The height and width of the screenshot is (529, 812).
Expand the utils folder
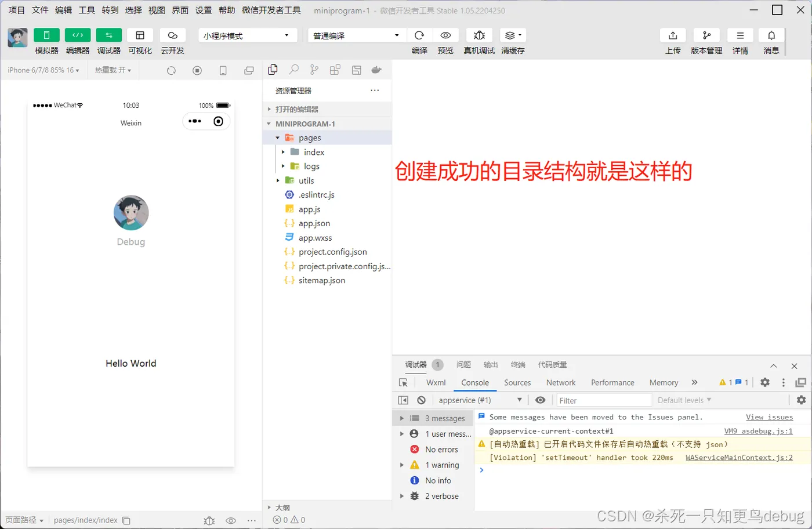click(x=328, y=180)
